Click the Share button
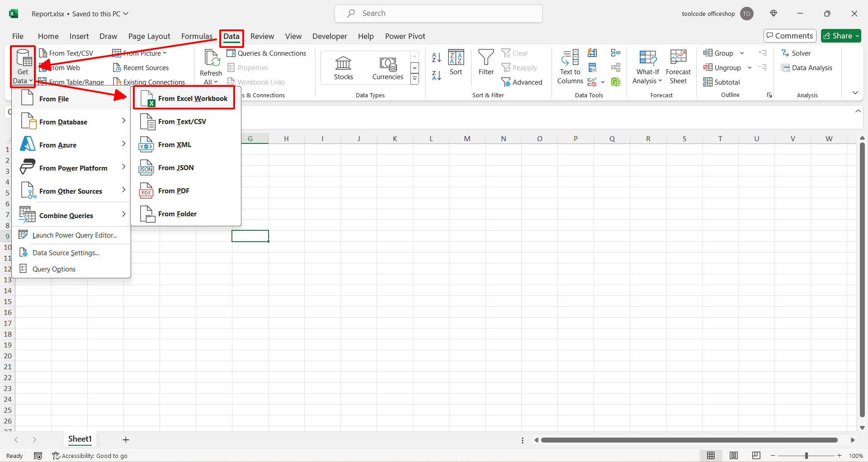 [841, 36]
